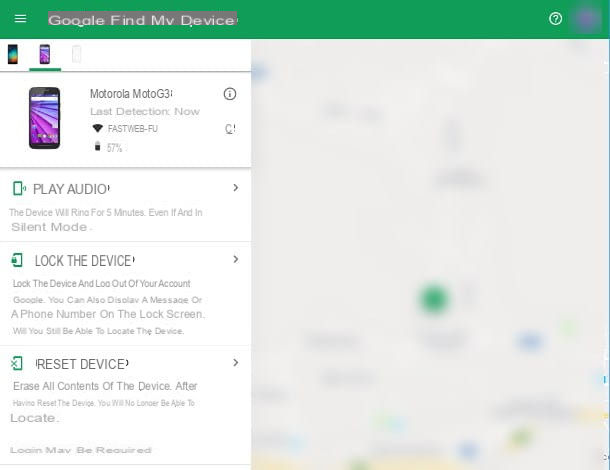Open the help question mark icon

coord(555,19)
